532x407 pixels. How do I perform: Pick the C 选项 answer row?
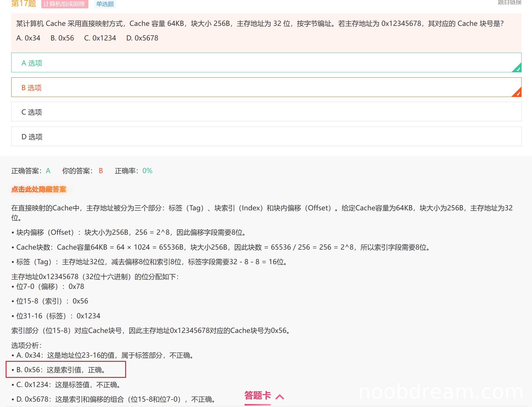[x=266, y=112]
